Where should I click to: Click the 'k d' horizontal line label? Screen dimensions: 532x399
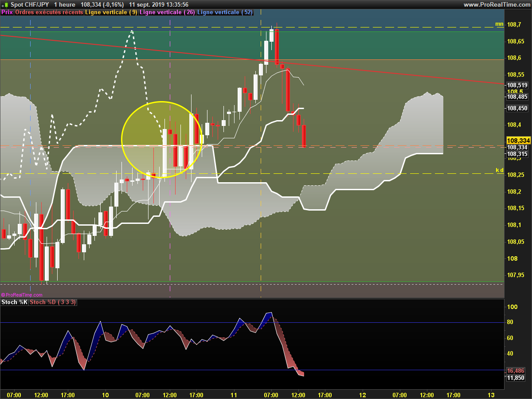[499, 170]
